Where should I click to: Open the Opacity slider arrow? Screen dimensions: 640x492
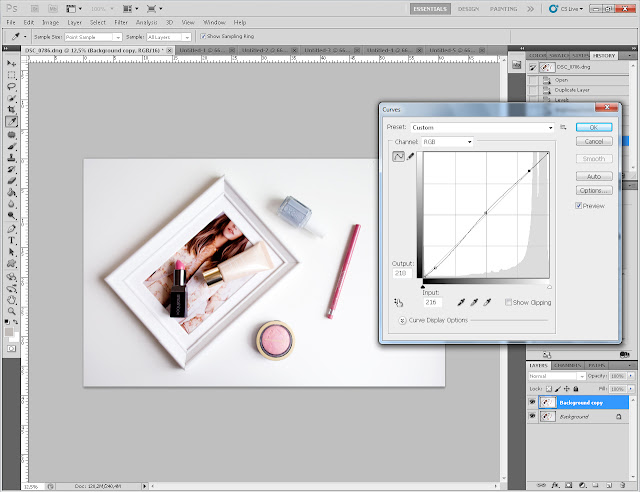[x=631, y=376]
